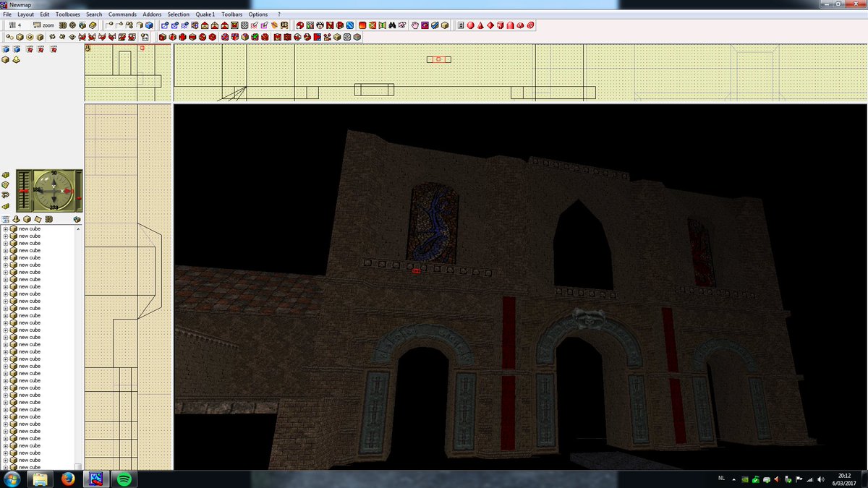Click the 3D icon above tree list
The height and width of the screenshot is (488, 868).
[48, 219]
